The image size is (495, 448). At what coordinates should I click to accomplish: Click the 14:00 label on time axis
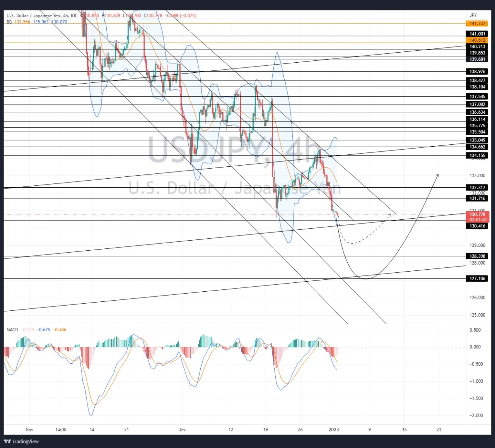point(61,429)
